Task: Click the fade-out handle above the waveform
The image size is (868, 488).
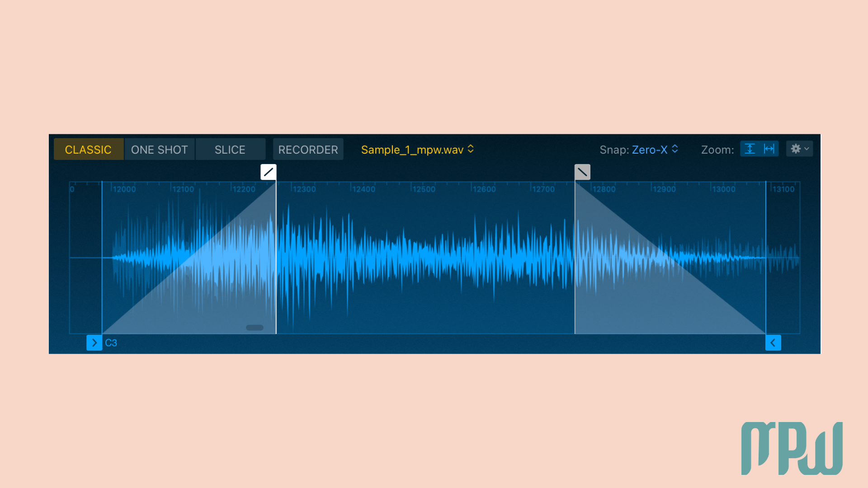Action: 582,172
